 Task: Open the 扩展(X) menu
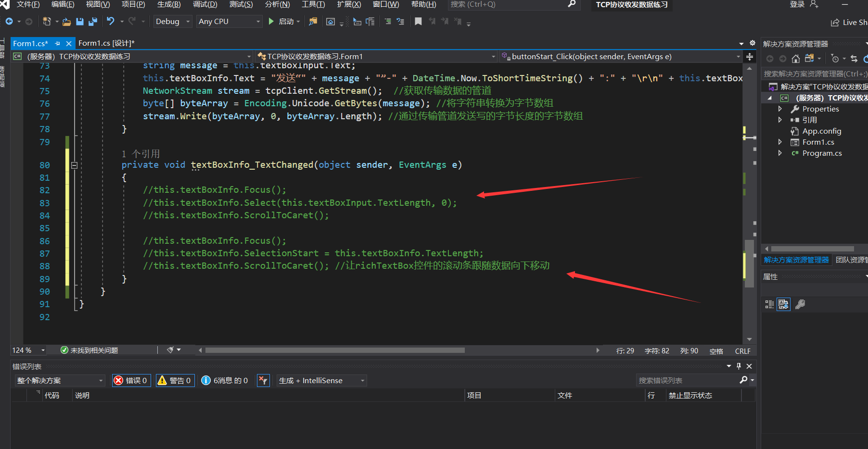click(349, 4)
